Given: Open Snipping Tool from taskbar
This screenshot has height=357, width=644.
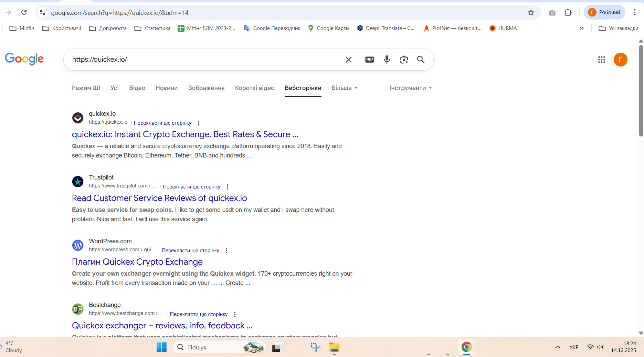Looking at the screenshot, I should (316, 347).
